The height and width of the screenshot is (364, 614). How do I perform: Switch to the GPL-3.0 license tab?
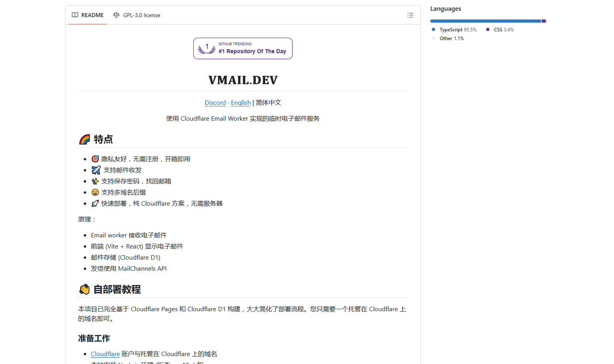[x=137, y=15]
